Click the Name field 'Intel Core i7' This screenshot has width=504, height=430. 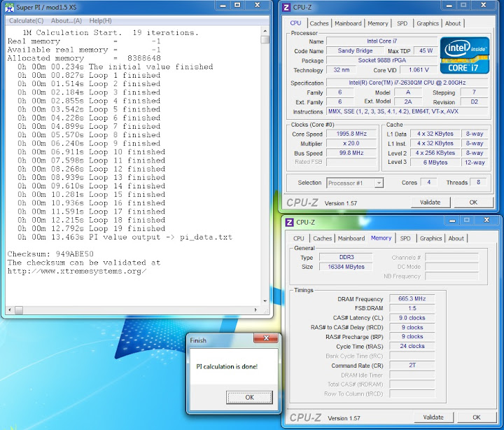click(382, 41)
